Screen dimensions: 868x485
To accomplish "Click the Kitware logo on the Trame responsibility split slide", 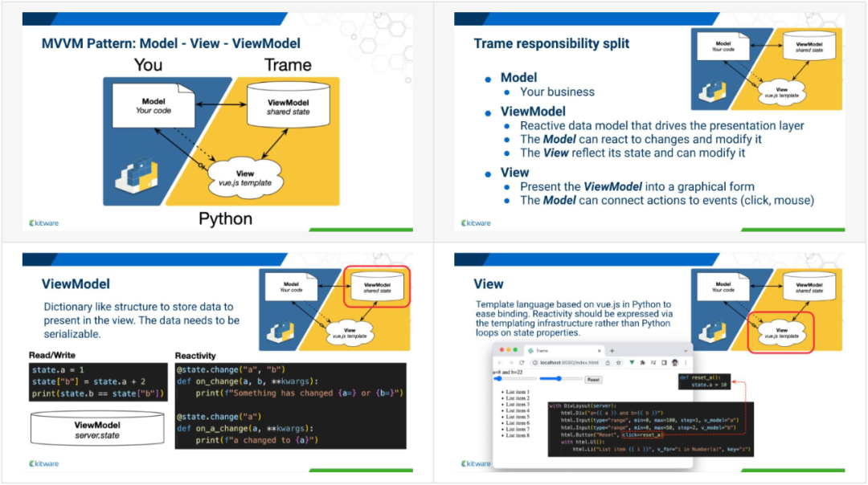I will (x=476, y=222).
